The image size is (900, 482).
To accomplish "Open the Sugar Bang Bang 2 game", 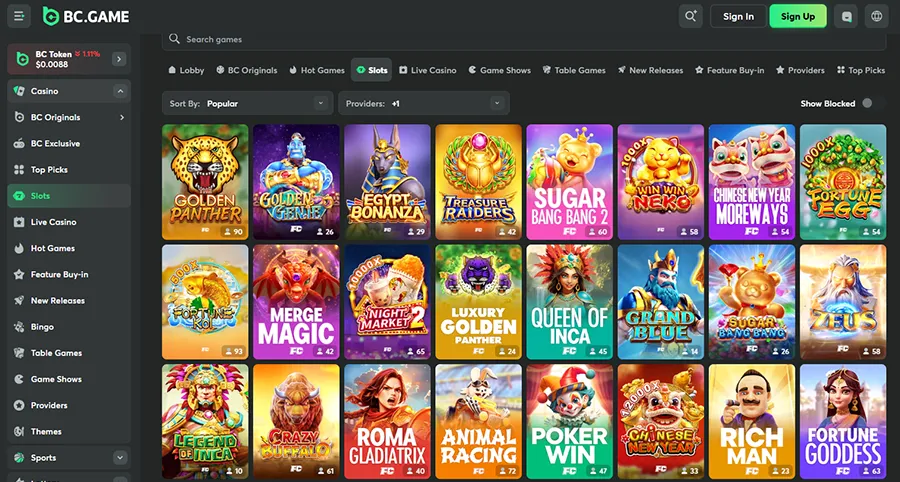I will pos(569,182).
